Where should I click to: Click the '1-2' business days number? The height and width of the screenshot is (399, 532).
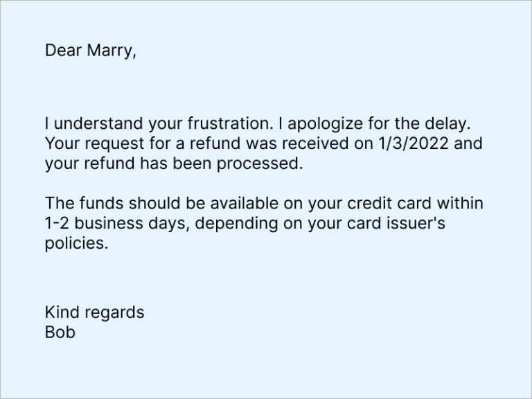point(57,224)
